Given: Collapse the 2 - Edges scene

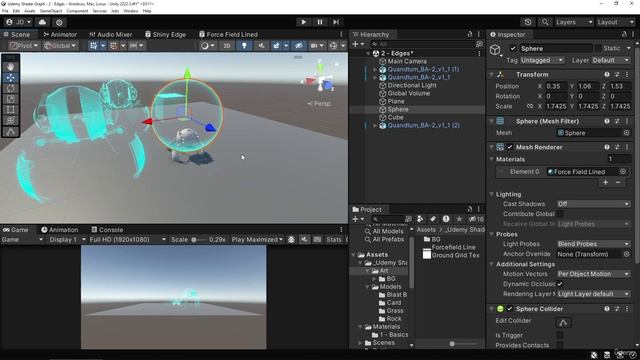Looking at the screenshot, I should [368, 53].
